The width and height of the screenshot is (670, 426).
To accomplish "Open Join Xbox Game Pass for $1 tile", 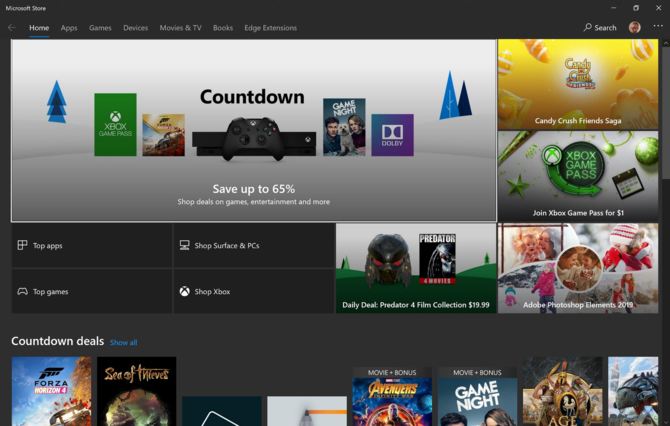I will coord(578,176).
